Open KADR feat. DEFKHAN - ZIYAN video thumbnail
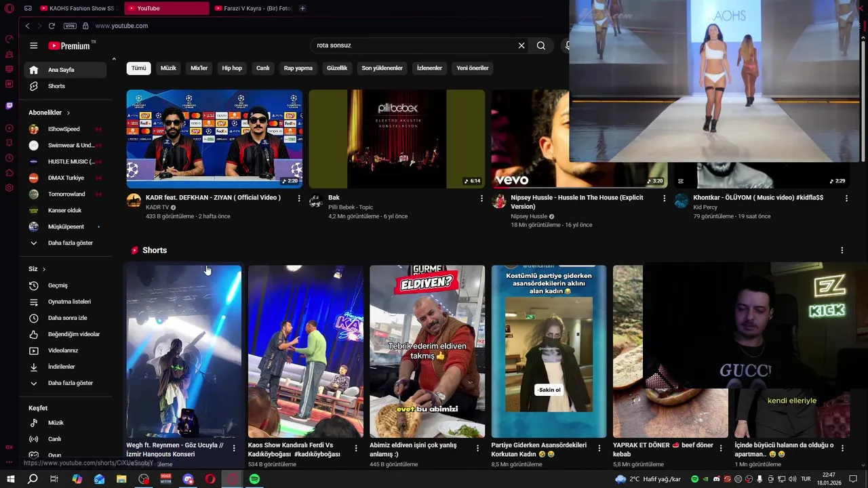 coord(214,139)
